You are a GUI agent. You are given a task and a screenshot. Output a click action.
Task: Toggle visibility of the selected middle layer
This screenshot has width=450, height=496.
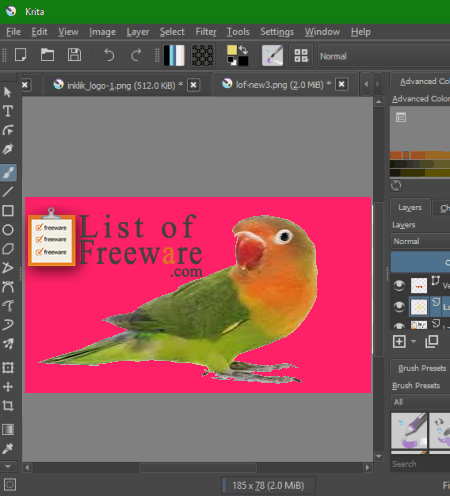[x=399, y=306]
